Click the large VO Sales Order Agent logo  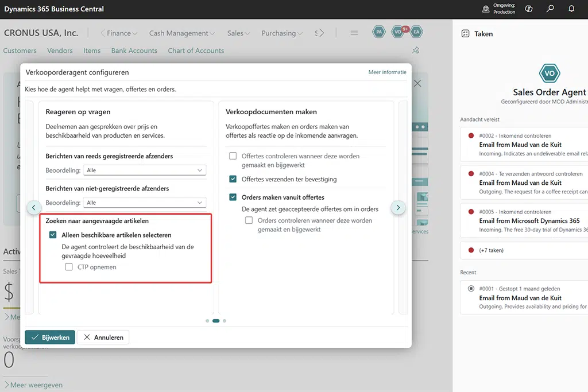[x=550, y=73]
